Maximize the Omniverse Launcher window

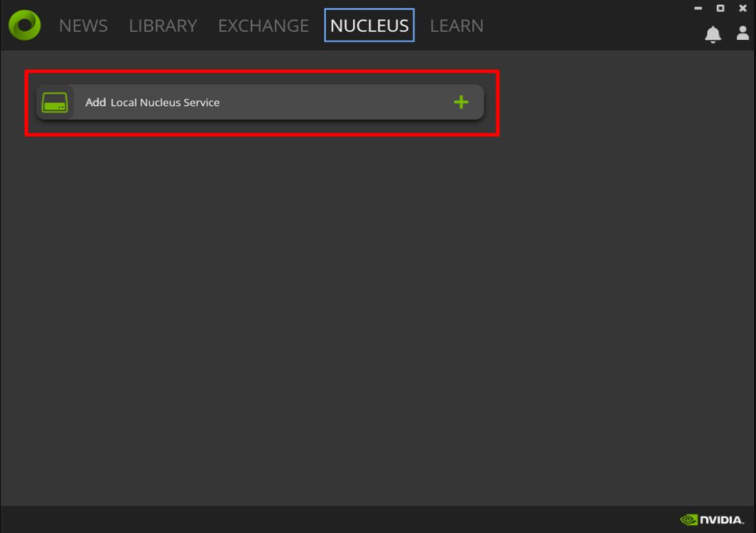coord(720,8)
